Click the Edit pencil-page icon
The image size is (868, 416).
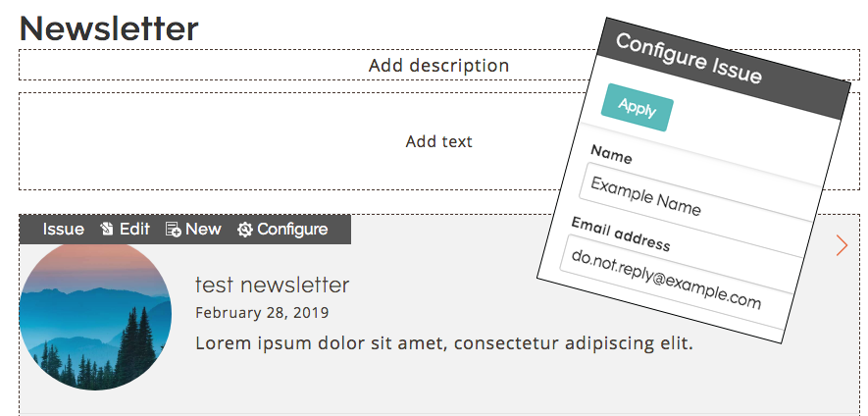tap(107, 230)
